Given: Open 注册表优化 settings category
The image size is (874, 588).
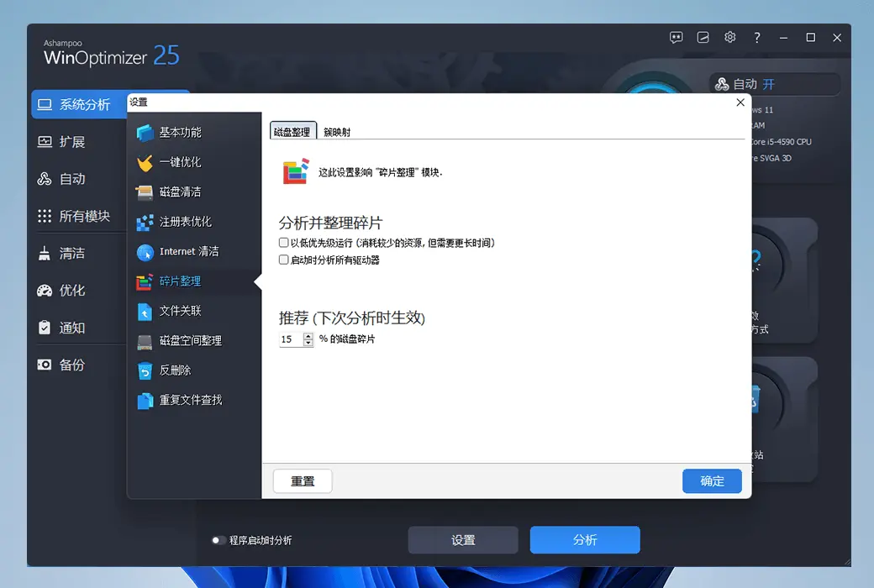Looking at the screenshot, I should coord(194,222).
